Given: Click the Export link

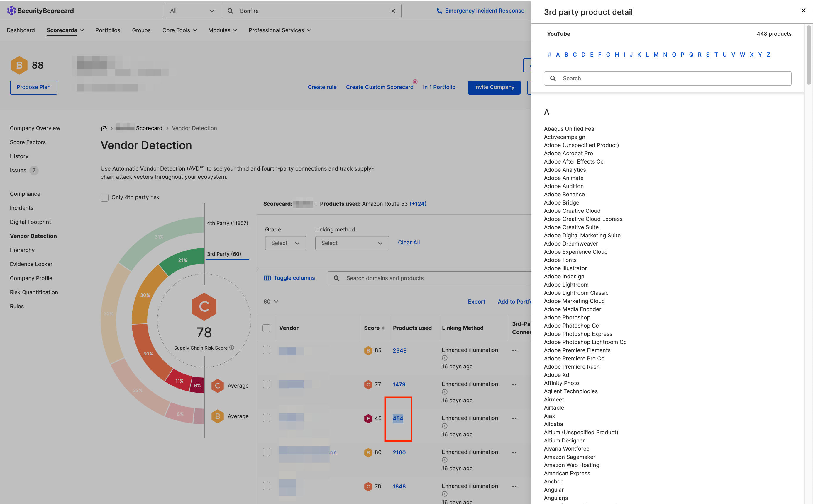Looking at the screenshot, I should click(x=476, y=302).
